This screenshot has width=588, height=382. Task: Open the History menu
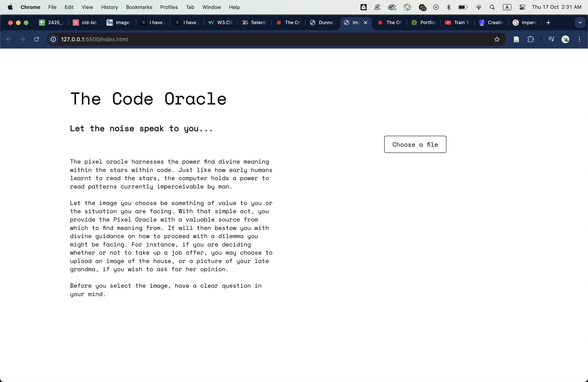point(109,7)
